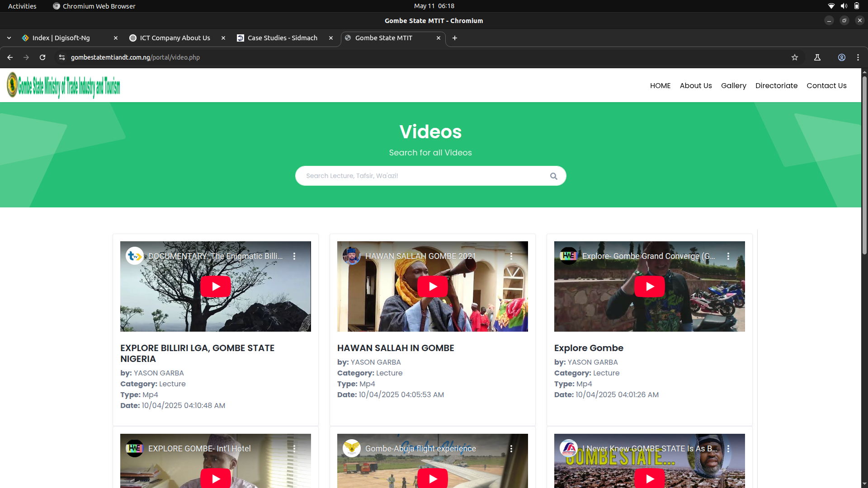
Task: Open three-dot menu on Gombe Grand Converge video
Action: pyautogui.click(x=728, y=256)
